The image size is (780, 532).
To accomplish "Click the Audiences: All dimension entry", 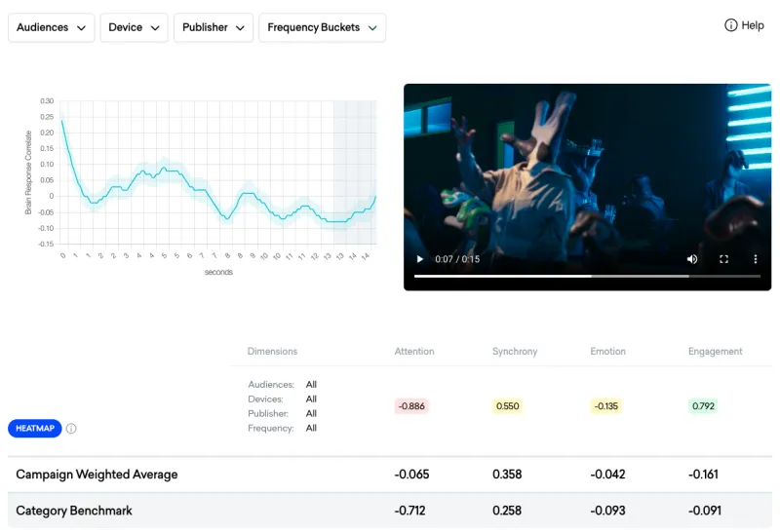I will pyautogui.click(x=283, y=384).
